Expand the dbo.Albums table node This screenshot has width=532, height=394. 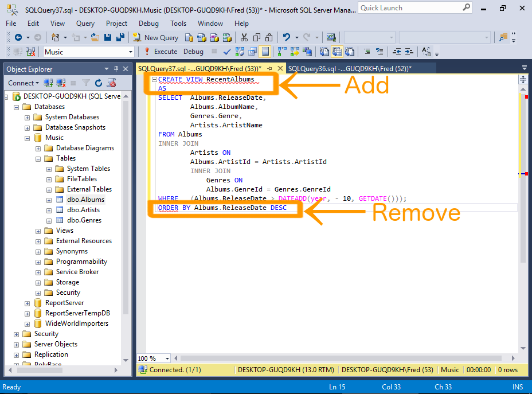tap(49, 199)
